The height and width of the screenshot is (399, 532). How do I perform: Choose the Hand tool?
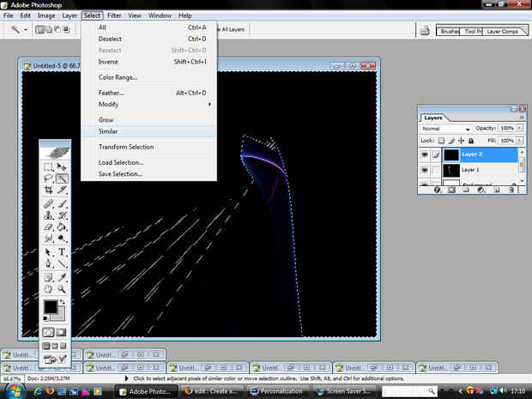[49, 289]
